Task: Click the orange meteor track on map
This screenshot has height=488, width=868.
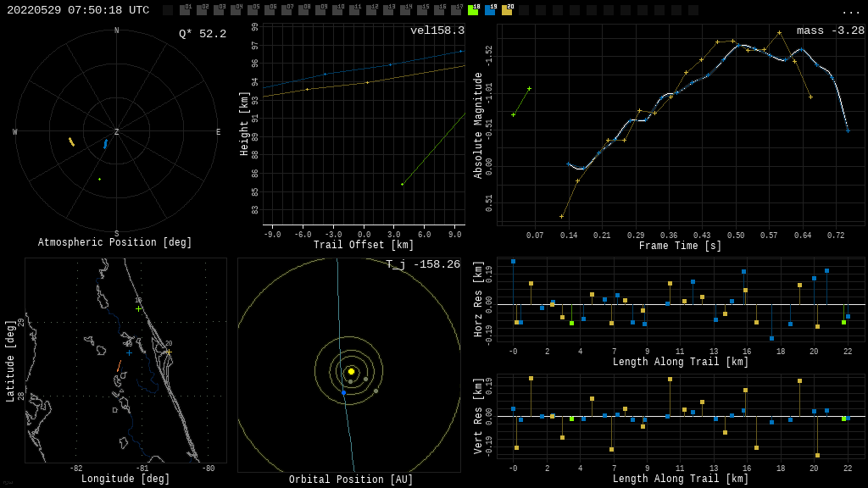Action: click(x=119, y=366)
